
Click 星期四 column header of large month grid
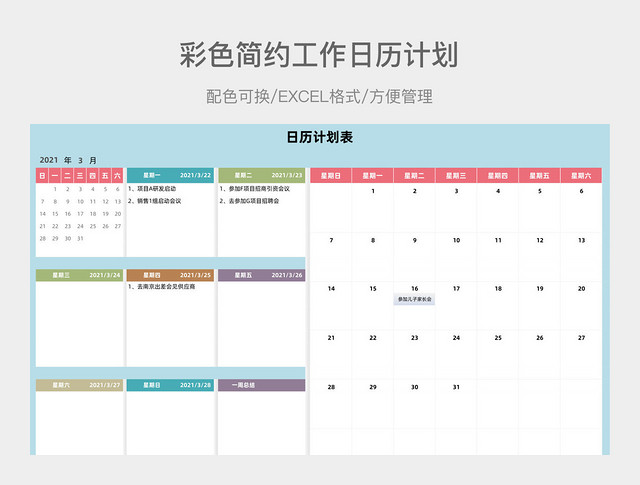pyautogui.click(x=498, y=176)
